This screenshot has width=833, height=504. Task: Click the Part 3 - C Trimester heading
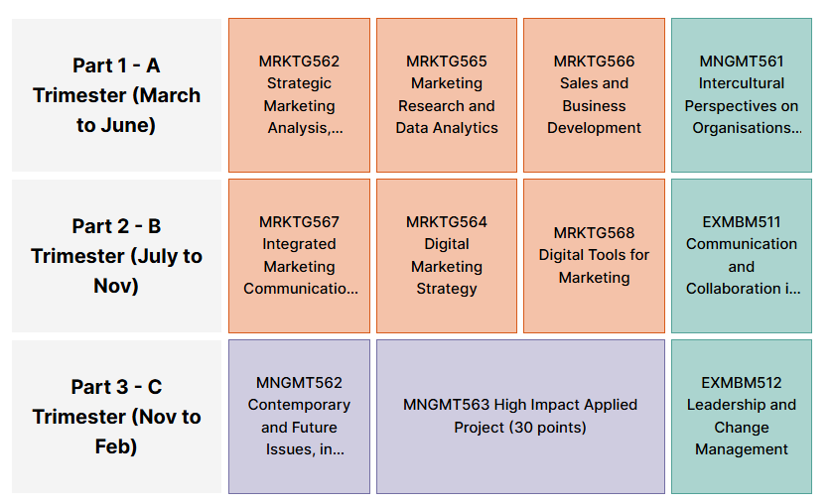pos(116,387)
